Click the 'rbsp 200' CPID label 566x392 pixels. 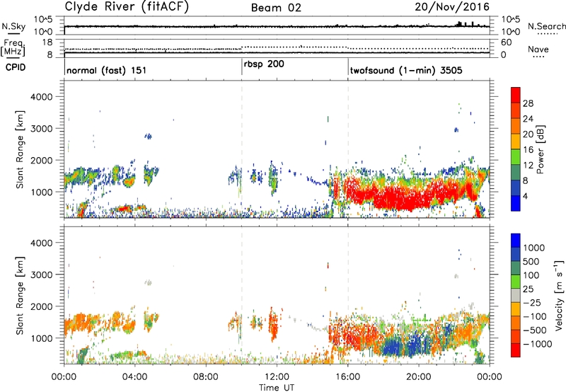[264, 64]
